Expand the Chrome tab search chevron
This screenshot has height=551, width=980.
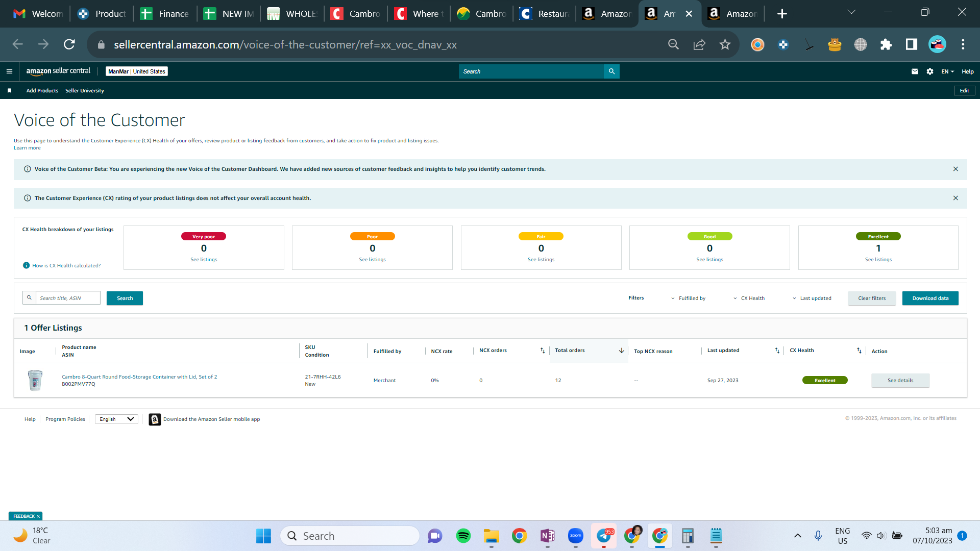coord(851,12)
